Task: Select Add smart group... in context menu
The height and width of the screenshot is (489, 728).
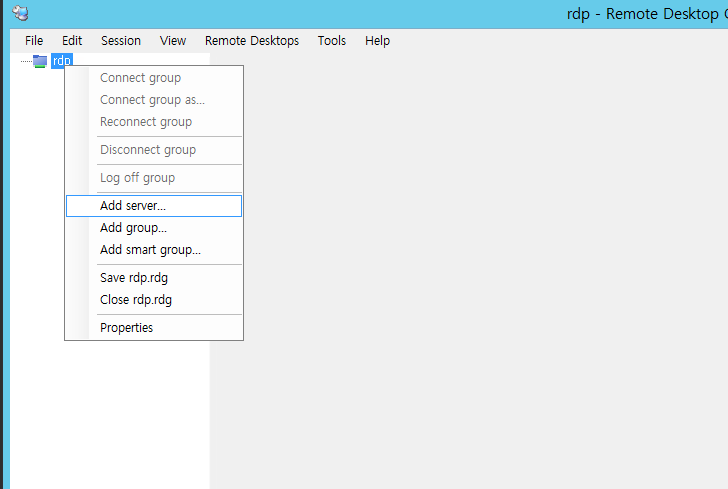Action: point(150,250)
